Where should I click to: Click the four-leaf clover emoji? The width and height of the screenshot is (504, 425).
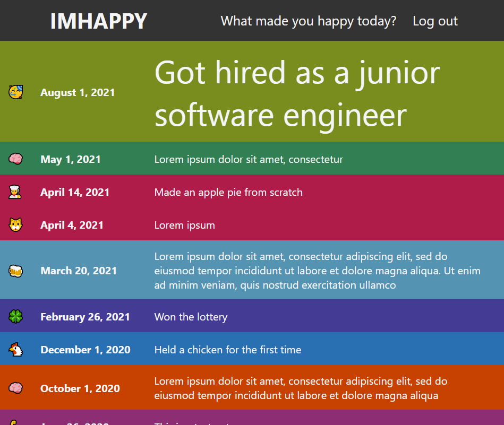(x=15, y=317)
